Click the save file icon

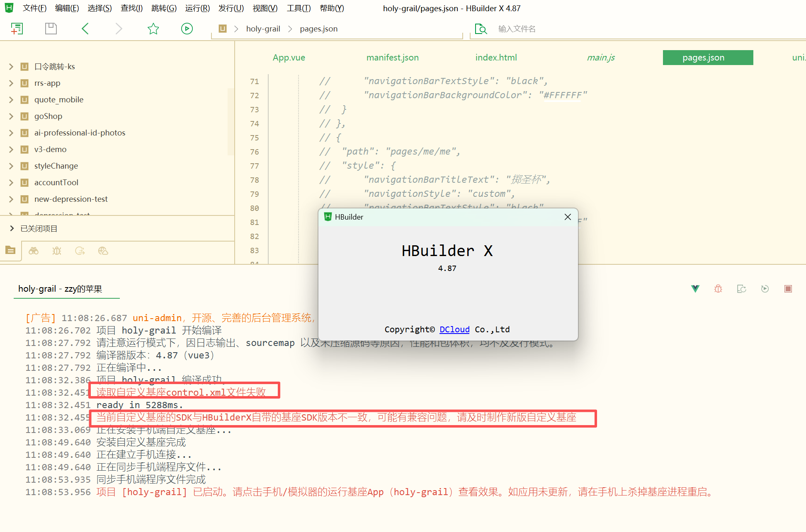coord(51,29)
